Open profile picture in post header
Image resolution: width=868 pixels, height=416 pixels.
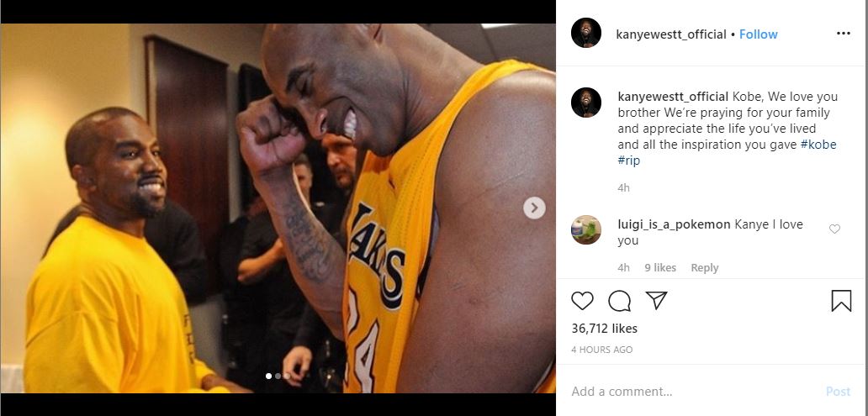click(x=586, y=34)
